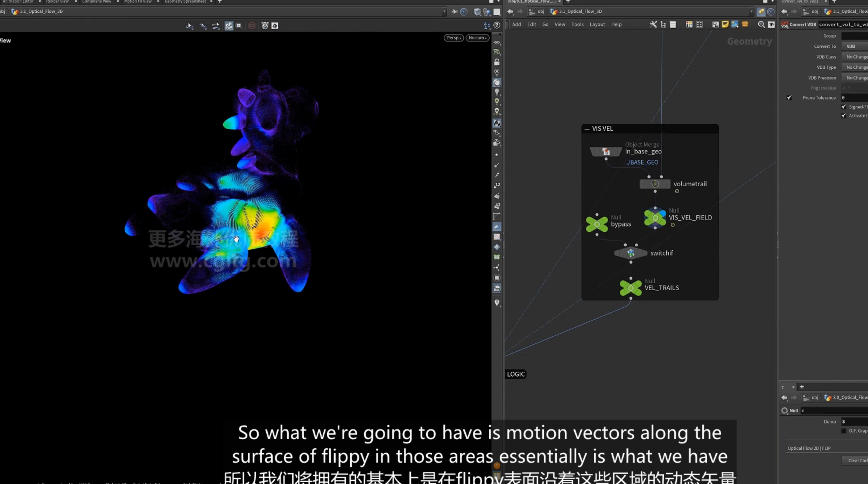The width and height of the screenshot is (868, 484).
Task: Open the network editor search magnifier icon
Action: point(761,24)
